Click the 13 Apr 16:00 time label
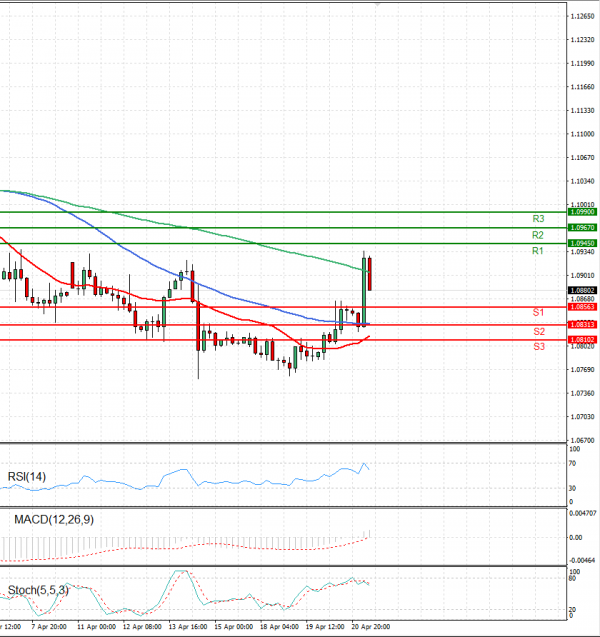This screenshot has height=637, width=600. 188,627
